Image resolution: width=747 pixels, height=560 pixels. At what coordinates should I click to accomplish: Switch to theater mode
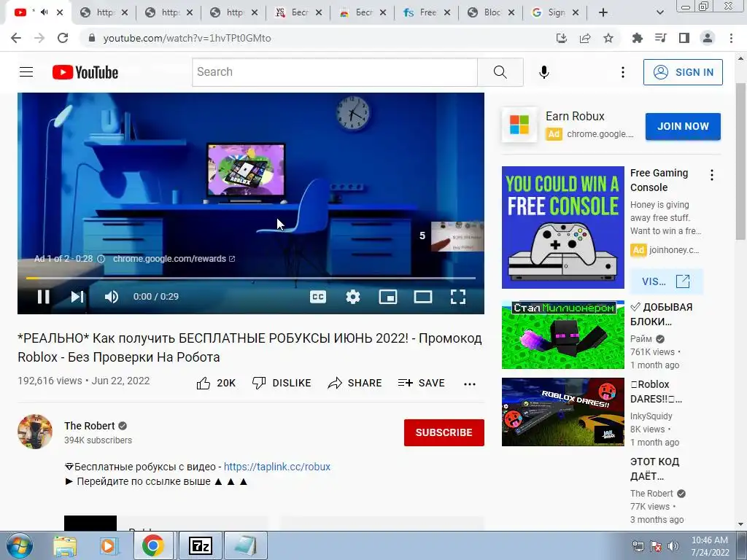tap(422, 297)
